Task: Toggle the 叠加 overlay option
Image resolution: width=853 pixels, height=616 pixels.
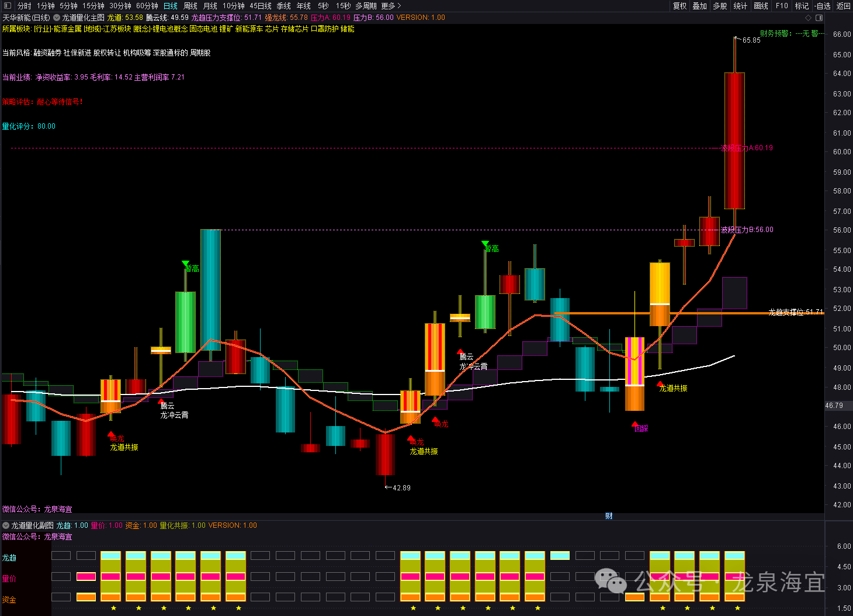Action: [x=699, y=6]
